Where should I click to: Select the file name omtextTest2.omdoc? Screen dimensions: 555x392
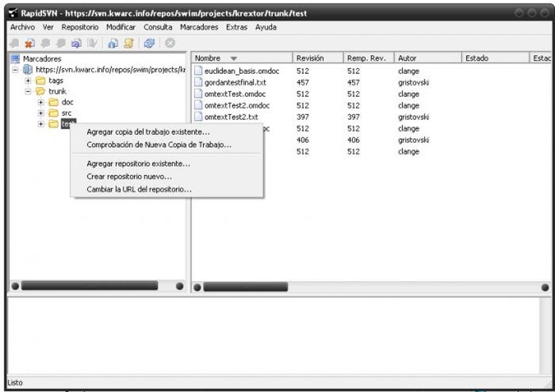tap(237, 105)
